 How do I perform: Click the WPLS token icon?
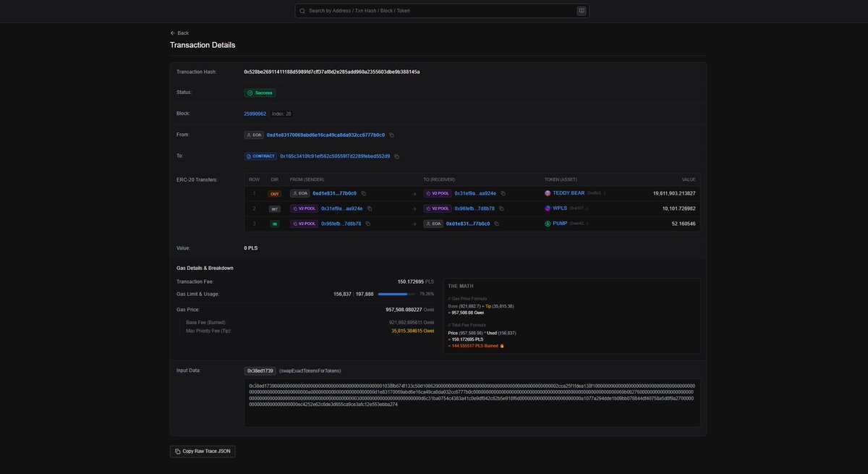click(548, 208)
